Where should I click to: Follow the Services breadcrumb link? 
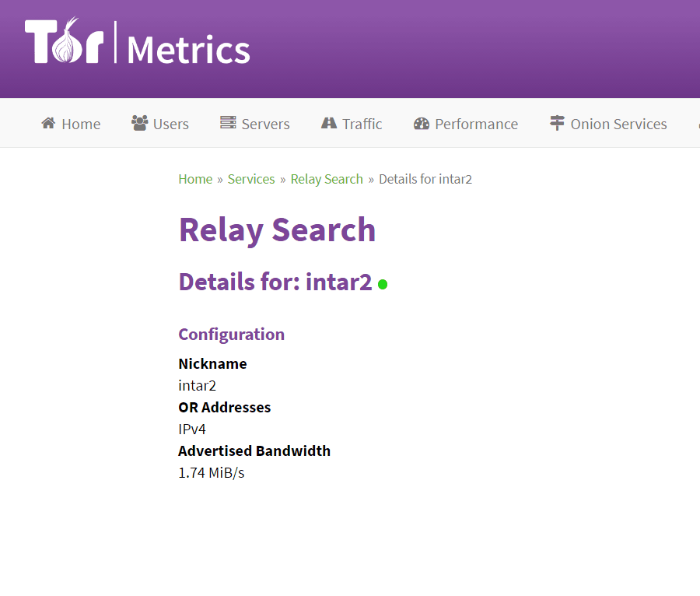pos(251,179)
